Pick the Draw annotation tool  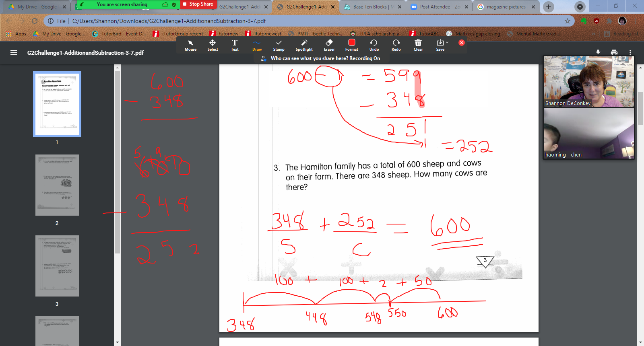tap(257, 45)
